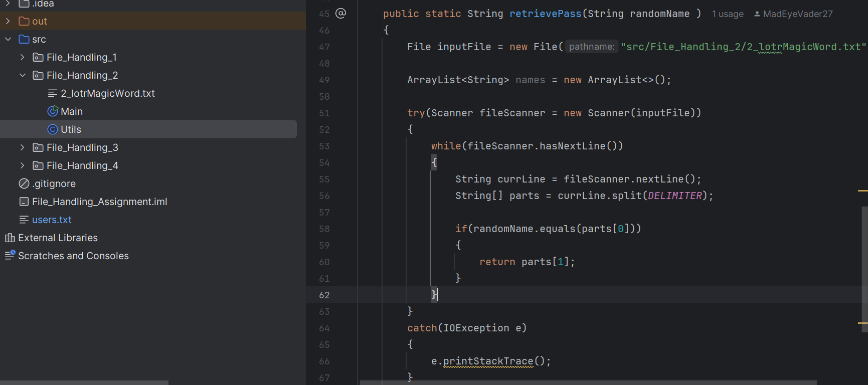Collapse the src folder
The height and width of the screenshot is (385, 868).
tap(8, 39)
